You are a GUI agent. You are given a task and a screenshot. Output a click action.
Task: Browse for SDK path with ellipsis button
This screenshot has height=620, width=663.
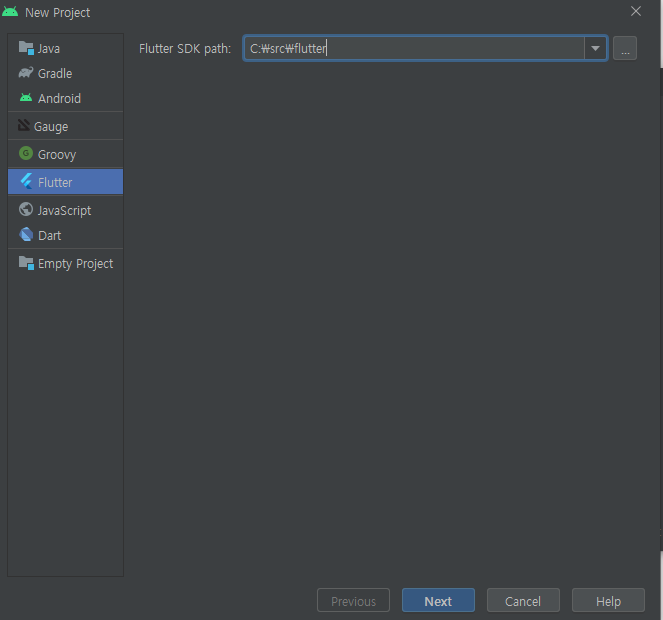coord(625,48)
